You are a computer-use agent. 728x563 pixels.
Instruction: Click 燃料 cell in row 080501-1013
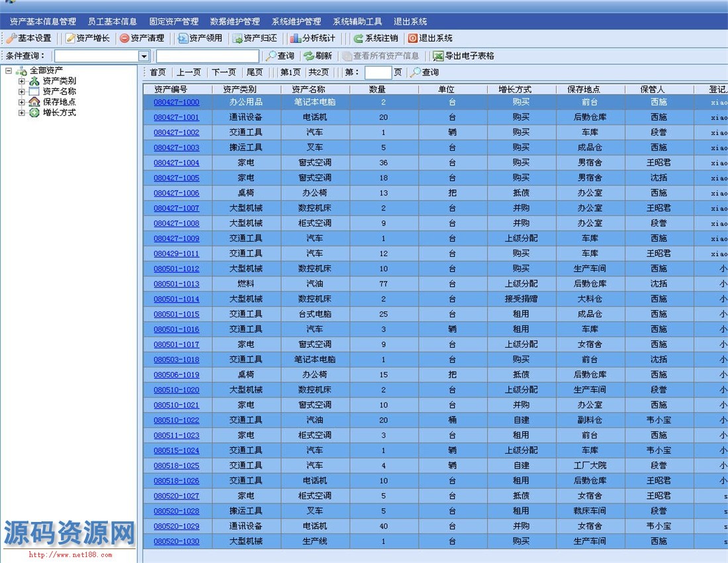point(246,284)
